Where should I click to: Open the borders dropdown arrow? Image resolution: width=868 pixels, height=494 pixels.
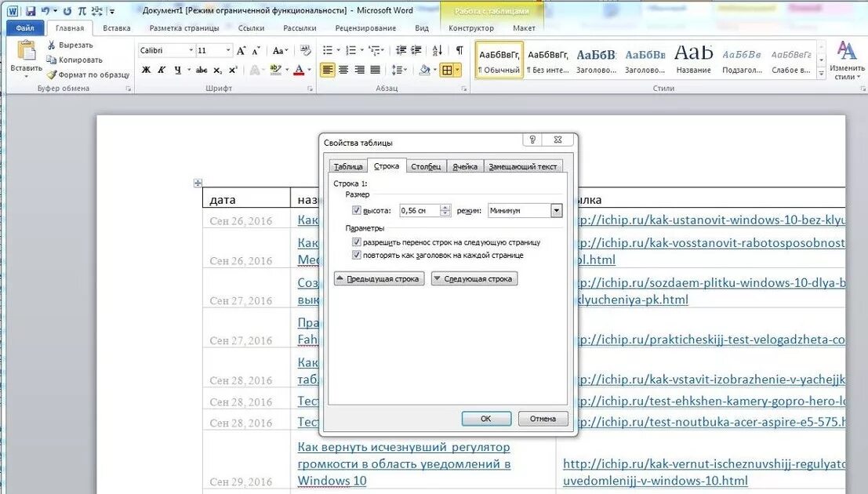[458, 70]
